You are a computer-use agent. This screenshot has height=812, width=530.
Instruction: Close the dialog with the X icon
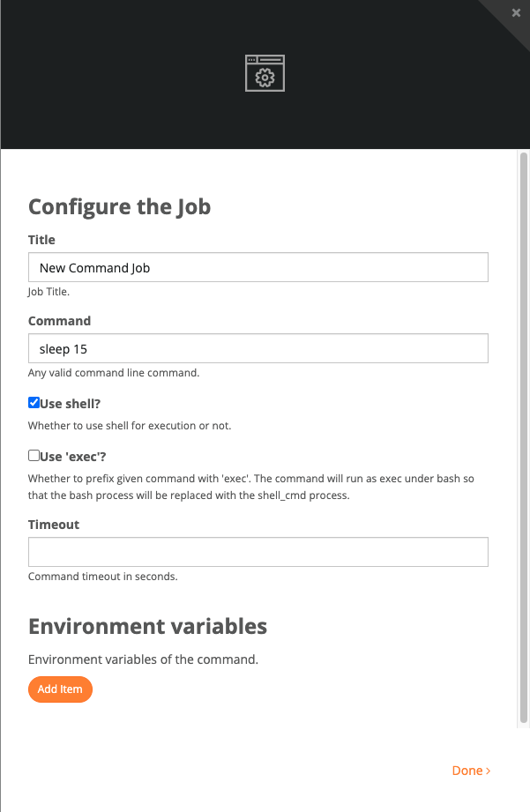point(516,13)
